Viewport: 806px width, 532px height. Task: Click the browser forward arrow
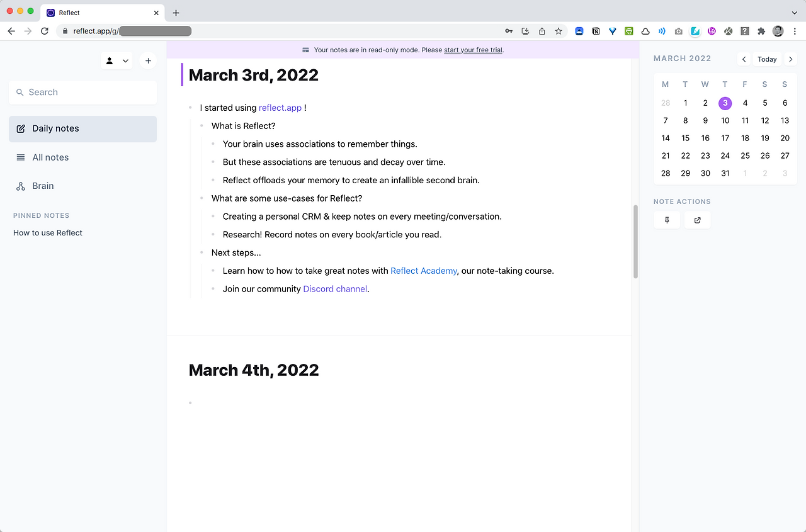[28, 31]
